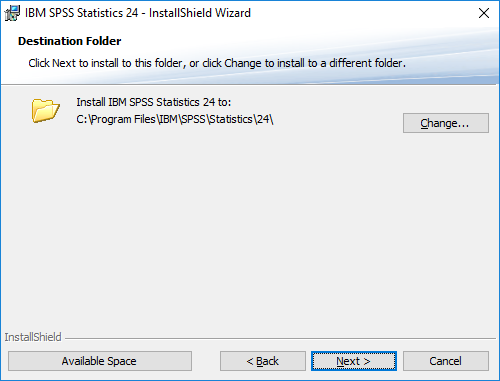Select the Destination Folder heading
The width and height of the screenshot is (500, 381).
click(70, 41)
